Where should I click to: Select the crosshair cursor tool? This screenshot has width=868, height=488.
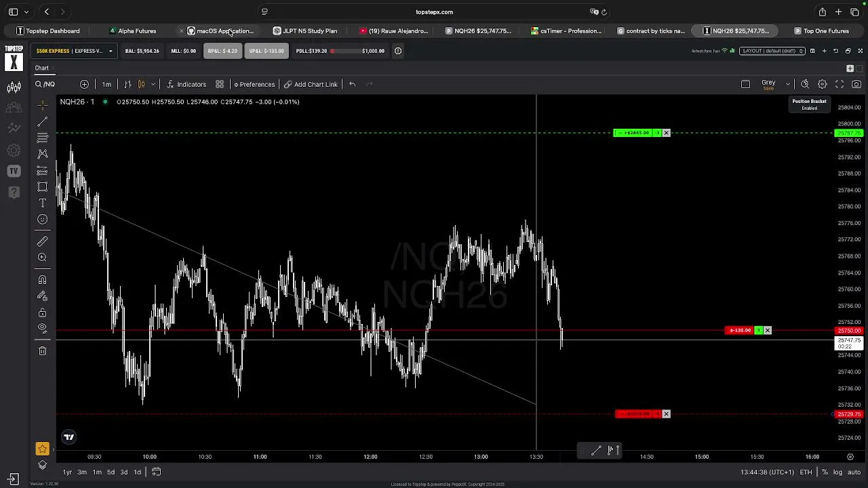42,104
